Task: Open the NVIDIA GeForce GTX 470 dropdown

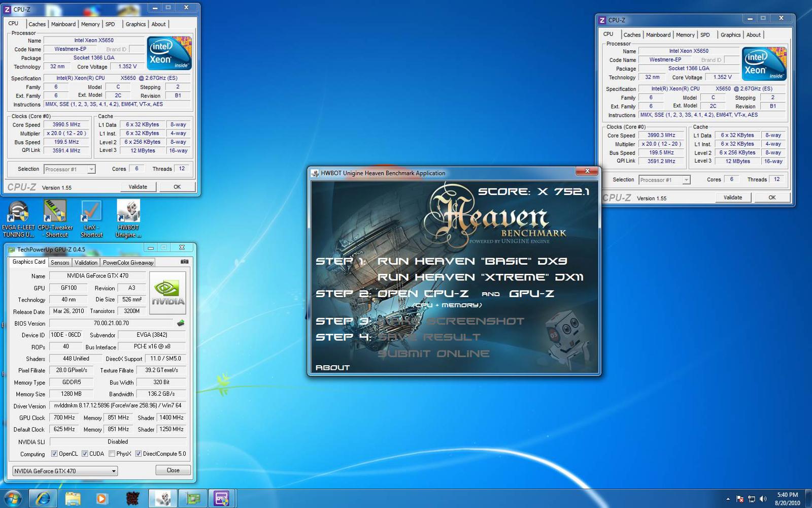Action: pos(65,471)
